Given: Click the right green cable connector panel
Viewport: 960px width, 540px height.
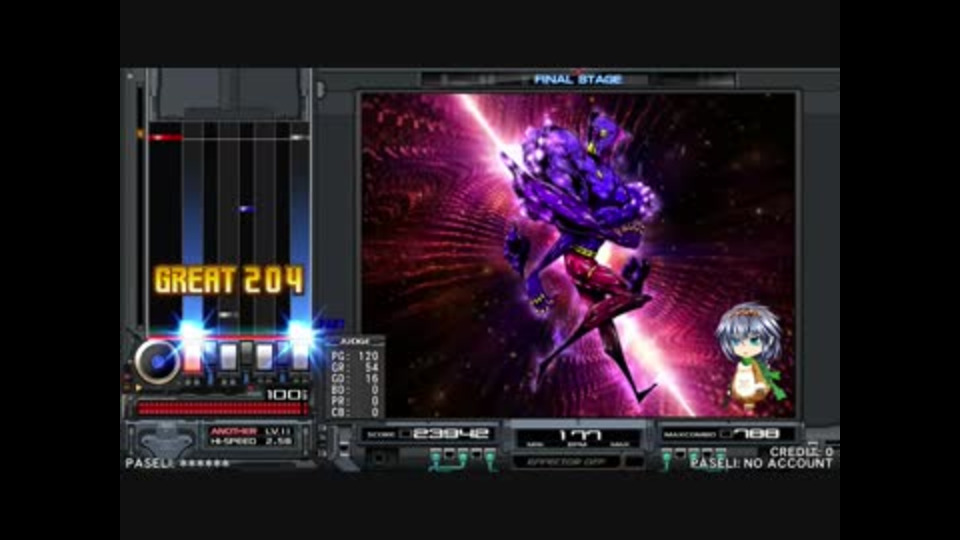Looking at the screenshot, I should 693,458.
